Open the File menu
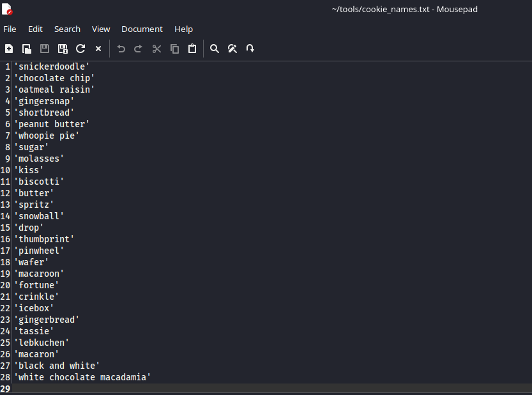Viewport: 532px width, 395px height. click(x=10, y=29)
